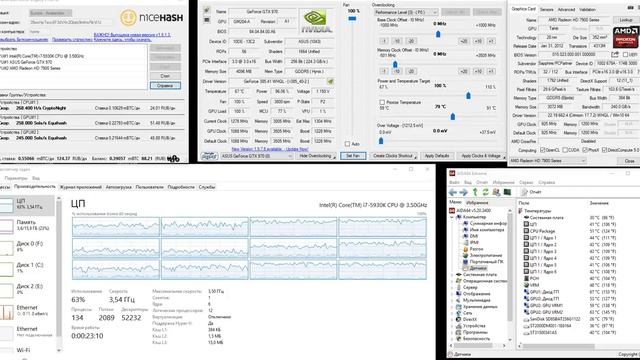Adjust the Fan speed vertical slider

352,19
